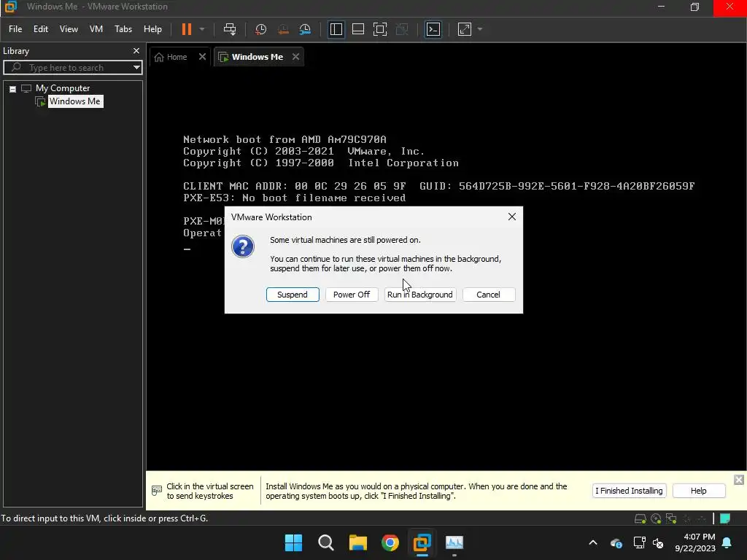Viewport: 747px width, 560px height.
Task: Toggle the console view icon
Action: [x=433, y=29]
